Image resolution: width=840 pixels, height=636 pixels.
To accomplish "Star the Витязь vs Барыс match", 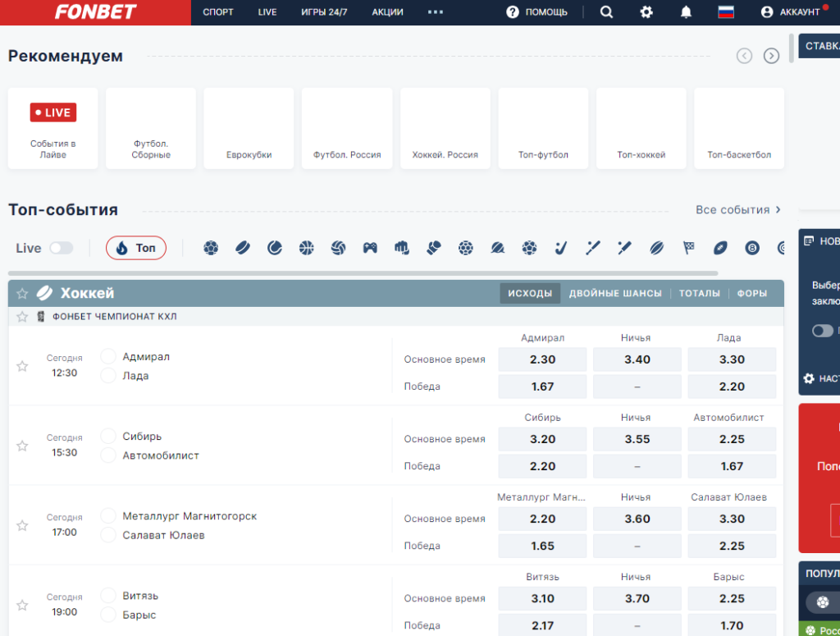I will click(x=22, y=606).
